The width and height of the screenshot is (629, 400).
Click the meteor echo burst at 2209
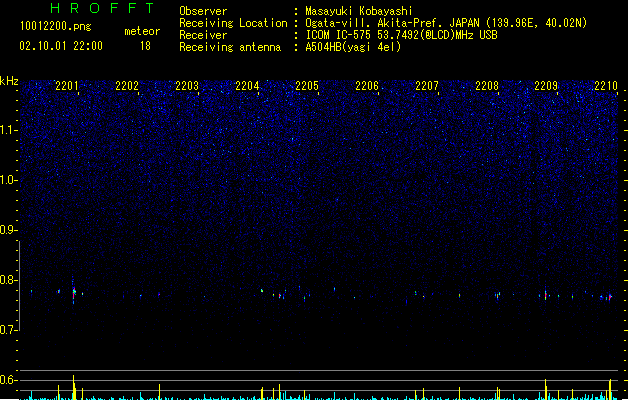click(x=546, y=295)
